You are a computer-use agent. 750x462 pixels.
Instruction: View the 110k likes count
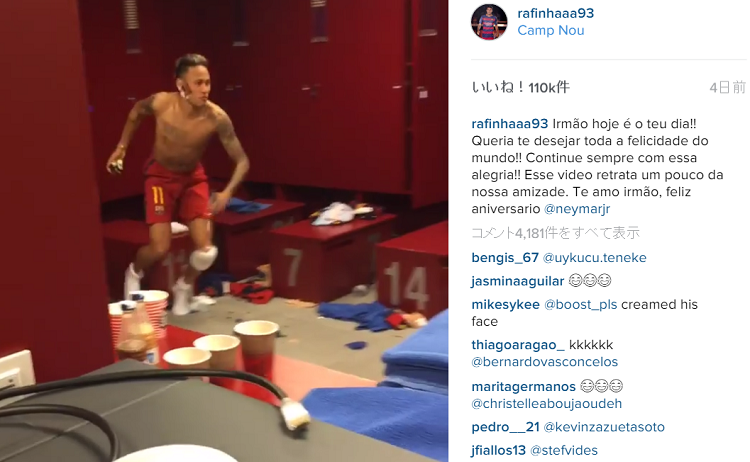[x=520, y=88]
